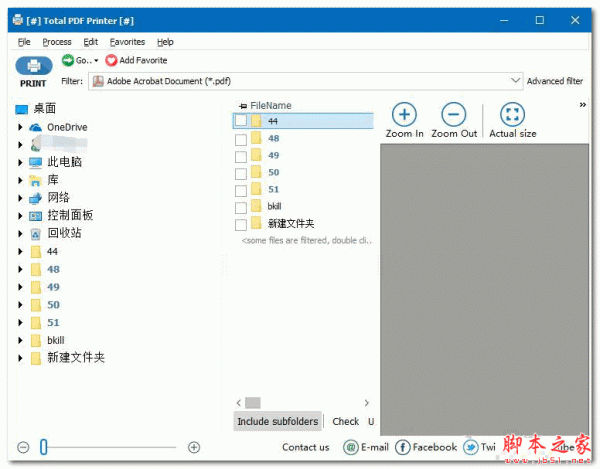This screenshot has height=469, width=600.
Task: Click the thumbnail size decrease minus icon
Action: 23,447
